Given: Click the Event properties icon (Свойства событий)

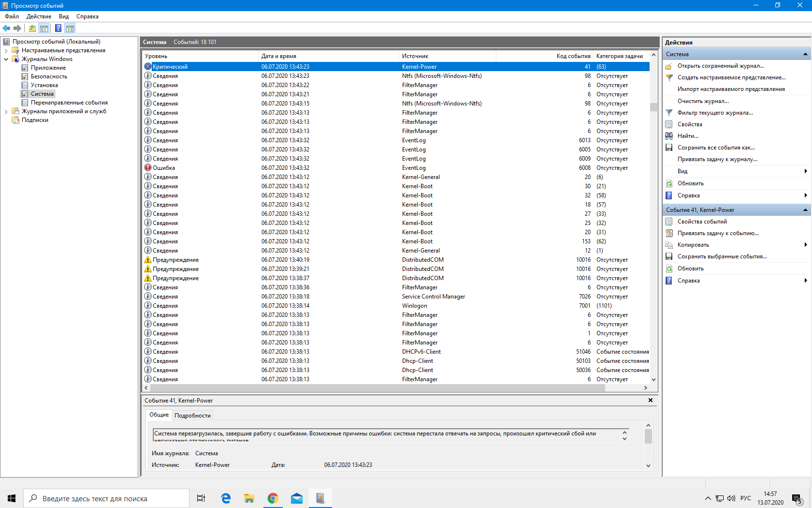Looking at the screenshot, I should tap(669, 222).
